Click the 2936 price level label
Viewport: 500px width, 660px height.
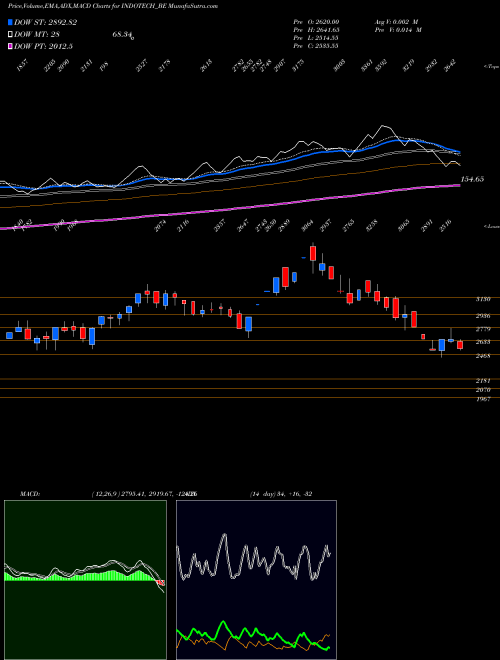coord(483,316)
